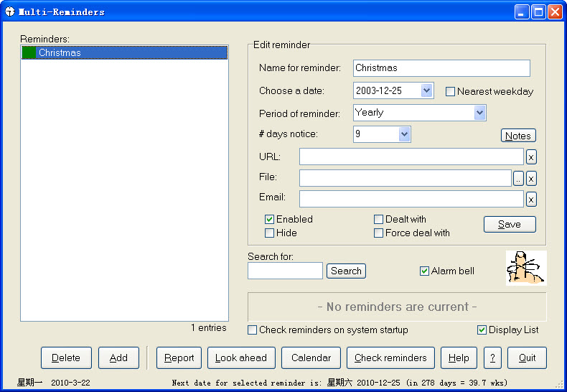Viewport: 567px width, 392px height.
Task: Click the Look ahead button
Action: (x=241, y=358)
